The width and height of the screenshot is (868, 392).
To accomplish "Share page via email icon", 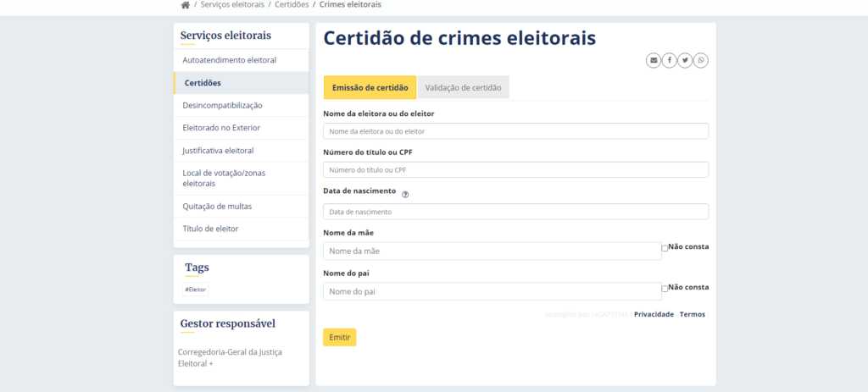I will coord(653,60).
